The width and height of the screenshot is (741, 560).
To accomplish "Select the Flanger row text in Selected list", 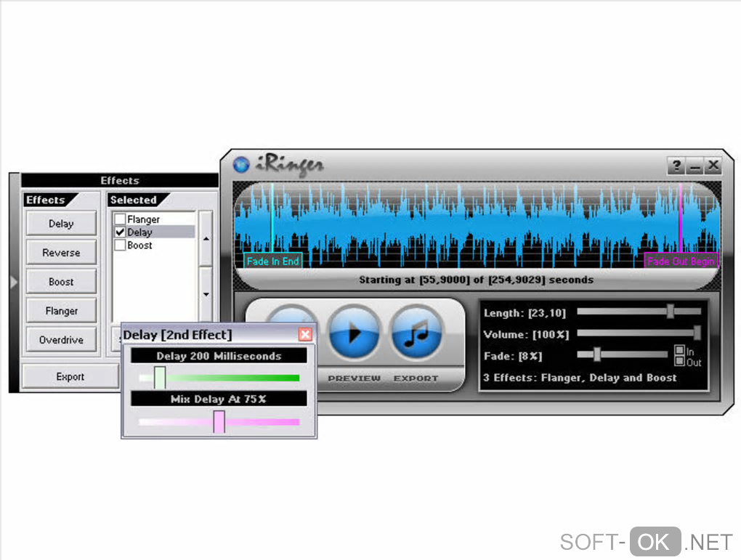I will tap(144, 219).
